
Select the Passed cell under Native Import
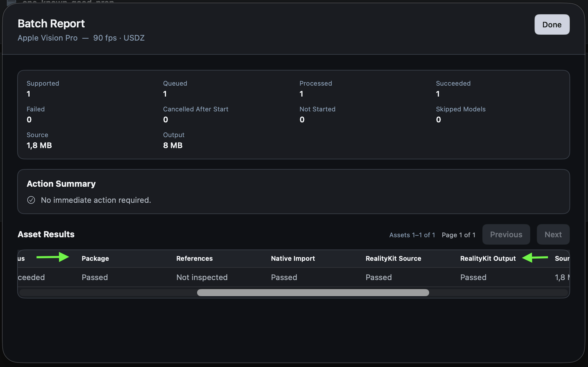click(x=284, y=277)
